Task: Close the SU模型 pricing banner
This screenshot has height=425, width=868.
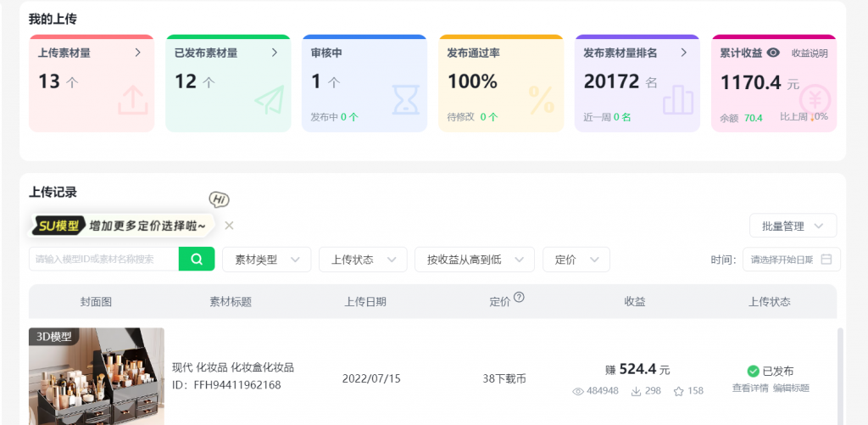Action: (229, 225)
